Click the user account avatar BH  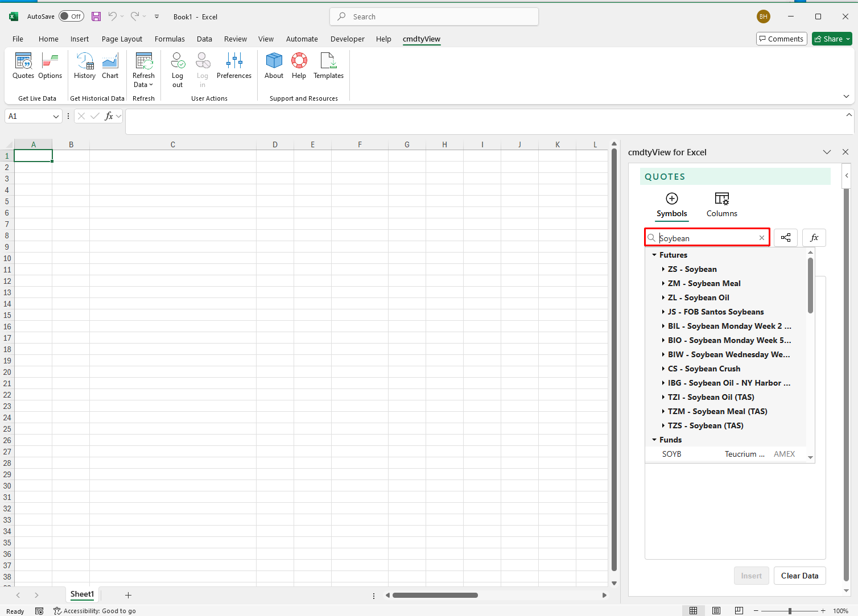pos(764,16)
